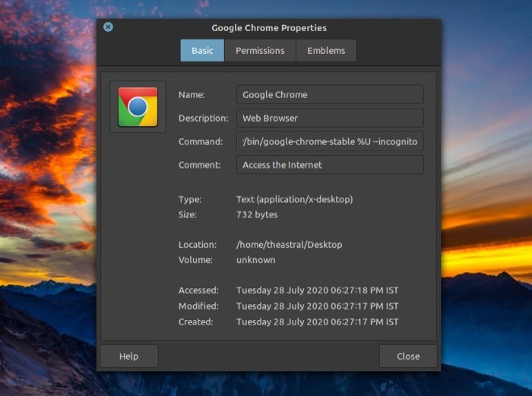Screen dimensions: 532x396
Task: Switch to the Basic tab
Action: (202, 51)
